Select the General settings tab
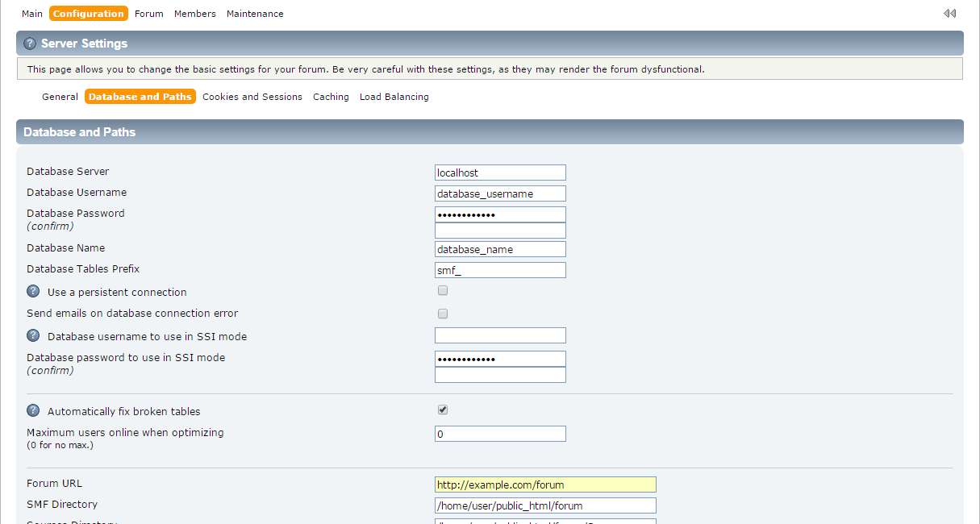Screen dimensions: 980x524 tap(60, 96)
